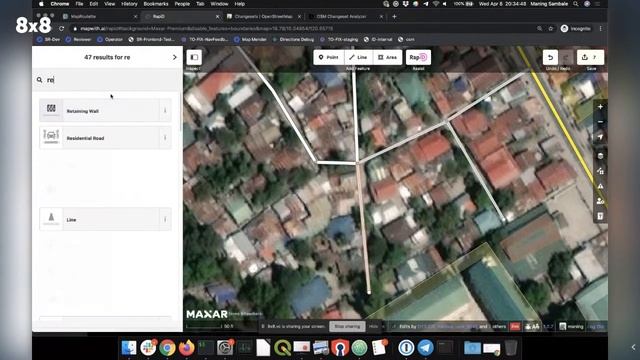Open the iD-internal bookmark
This screenshot has width=640, height=360.
pos(378,40)
